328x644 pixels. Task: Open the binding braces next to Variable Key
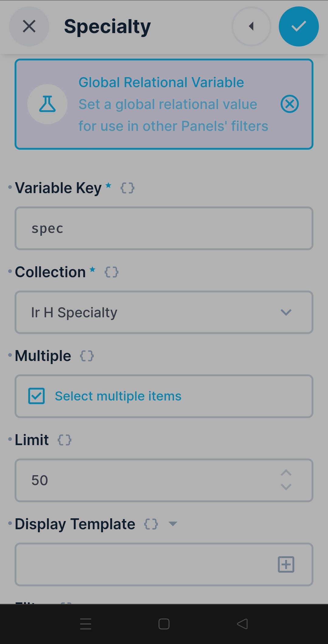point(127,188)
